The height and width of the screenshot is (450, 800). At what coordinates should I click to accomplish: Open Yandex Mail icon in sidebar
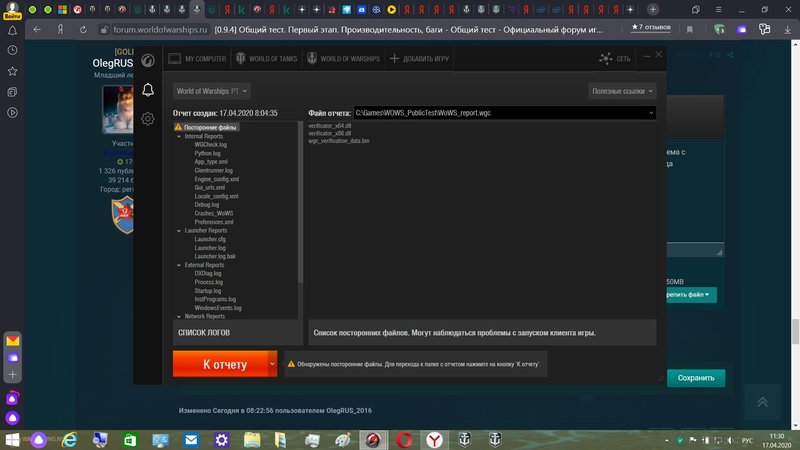point(13,340)
